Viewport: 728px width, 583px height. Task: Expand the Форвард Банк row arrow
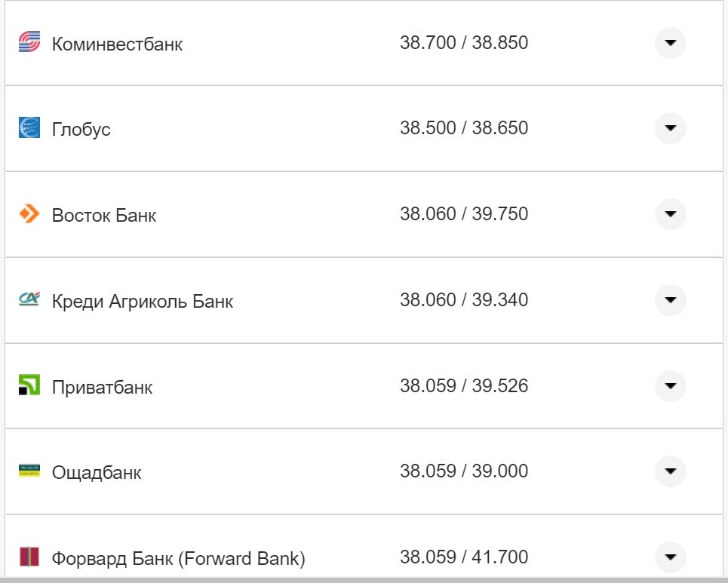[x=670, y=557]
